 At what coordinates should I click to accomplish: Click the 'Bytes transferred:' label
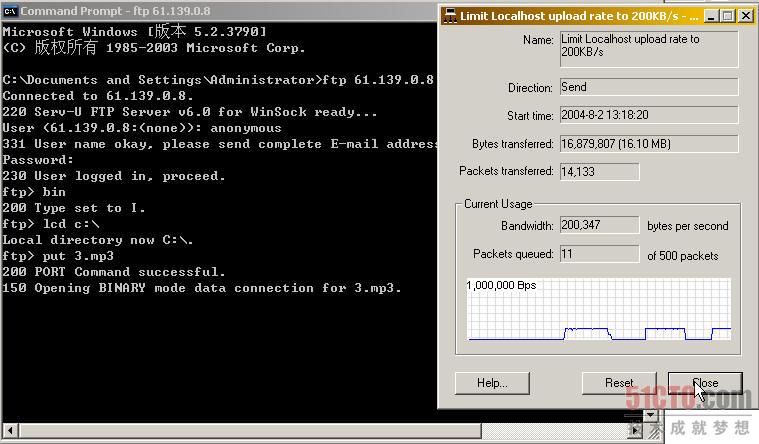point(513,144)
